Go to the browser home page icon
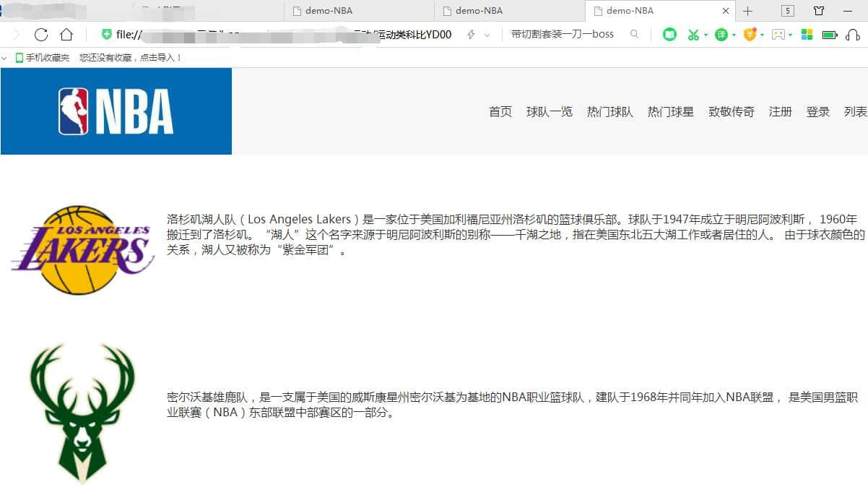The width and height of the screenshot is (868, 490). [66, 35]
